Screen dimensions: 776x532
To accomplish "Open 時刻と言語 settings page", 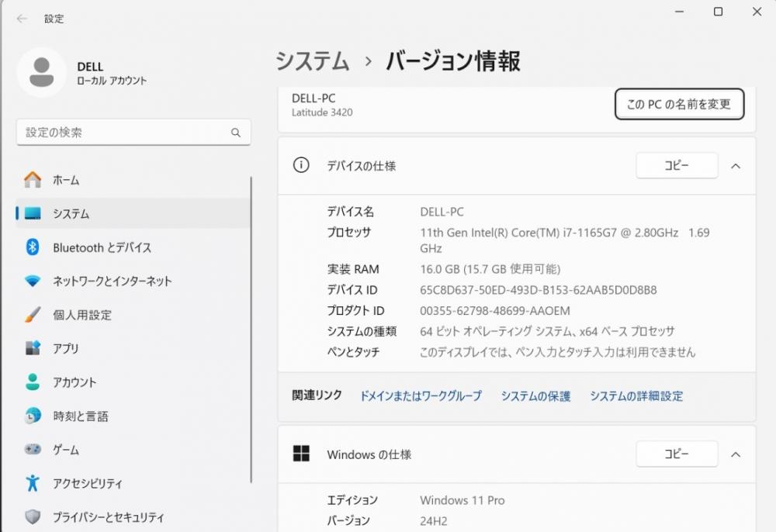I will click(x=133, y=416).
